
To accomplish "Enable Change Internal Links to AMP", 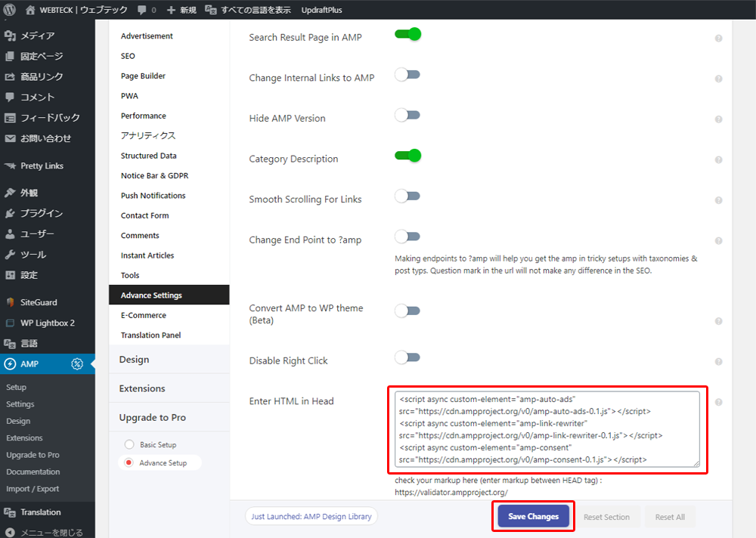I will [x=408, y=75].
